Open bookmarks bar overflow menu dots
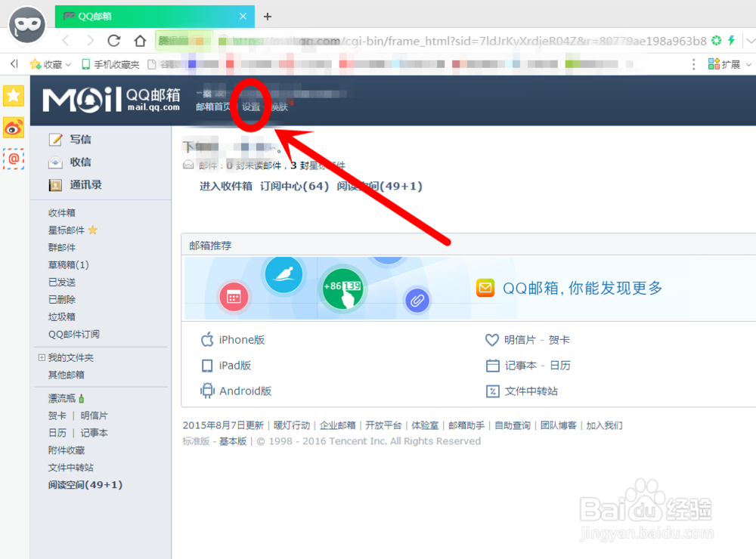Screen dimensions: 756x559 coord(693,64)
